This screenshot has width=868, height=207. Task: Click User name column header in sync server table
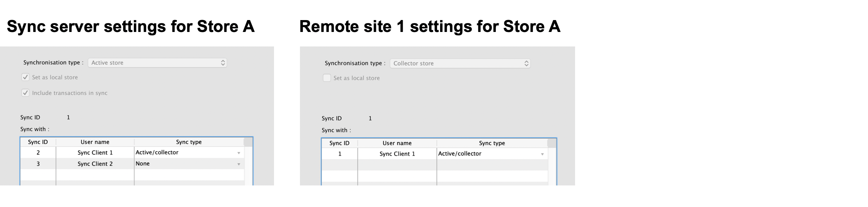95,142
